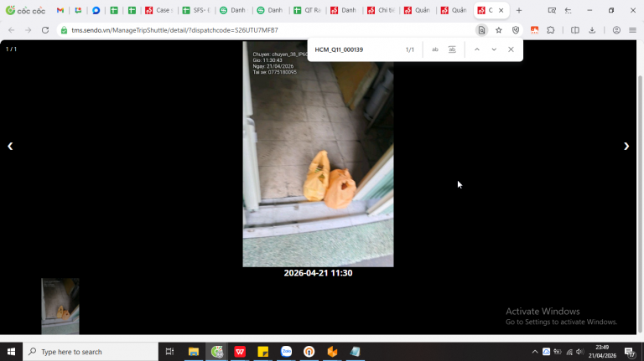The width and height of the screenshot is (644, 361).
Task: Open the tab search button
Action: pos(552,10)
